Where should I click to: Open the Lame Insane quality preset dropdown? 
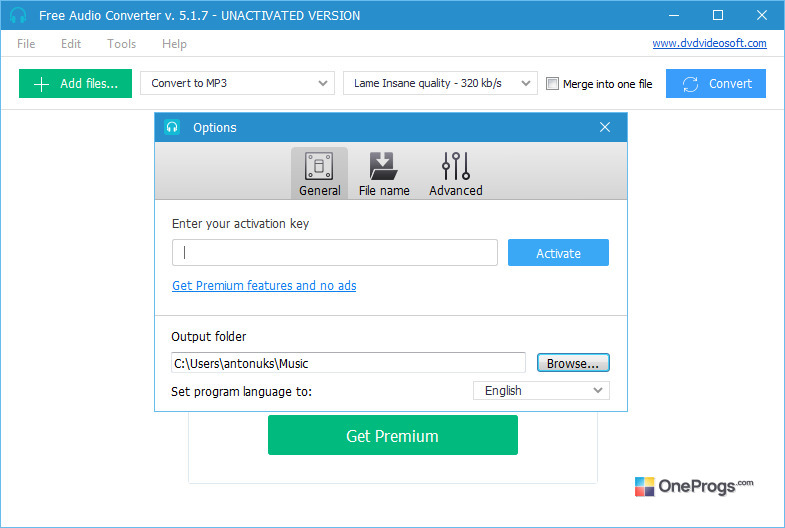point(440,83)
